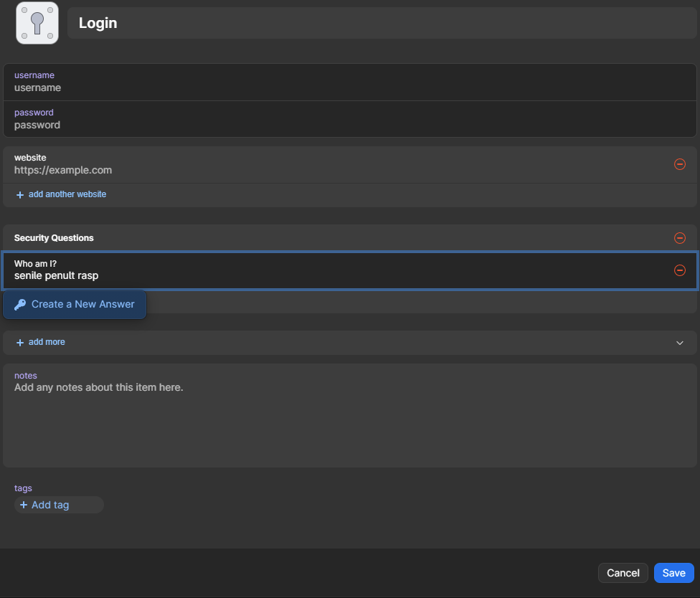Delete the Security Questions section
The image size is (700, 598).
[680, 238]
